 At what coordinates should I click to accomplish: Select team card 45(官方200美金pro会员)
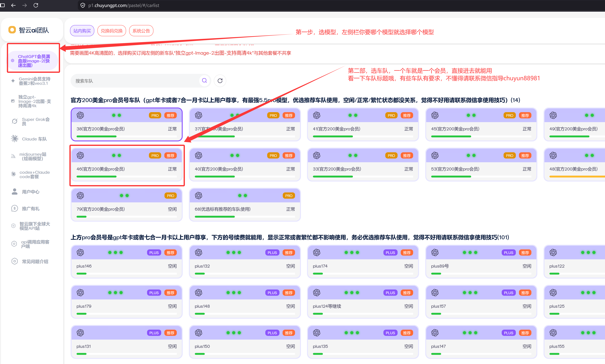click(481, 124)
